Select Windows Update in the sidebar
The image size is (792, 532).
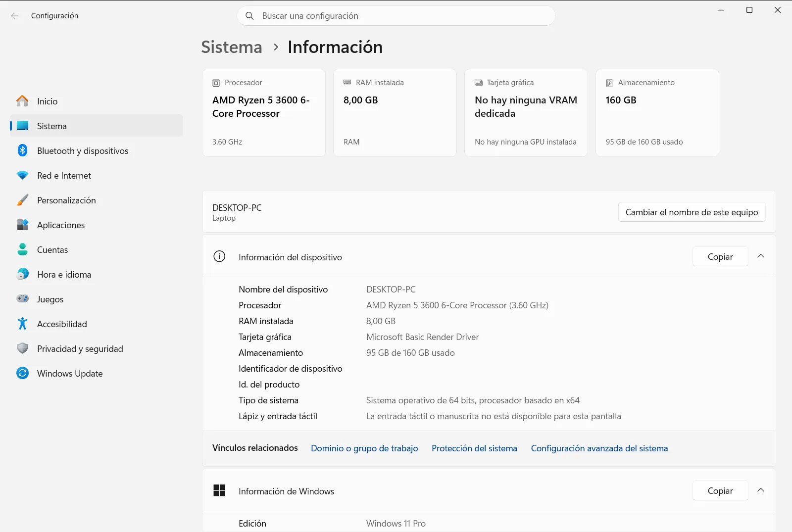[96, 373]
